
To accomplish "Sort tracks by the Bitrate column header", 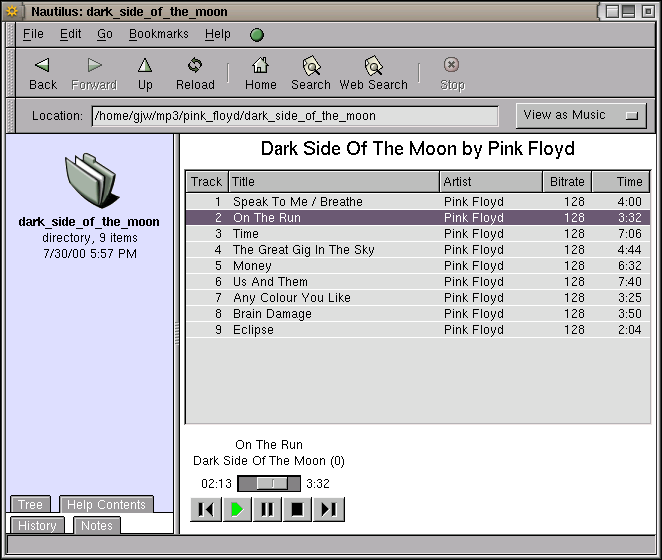I will 566,182.
